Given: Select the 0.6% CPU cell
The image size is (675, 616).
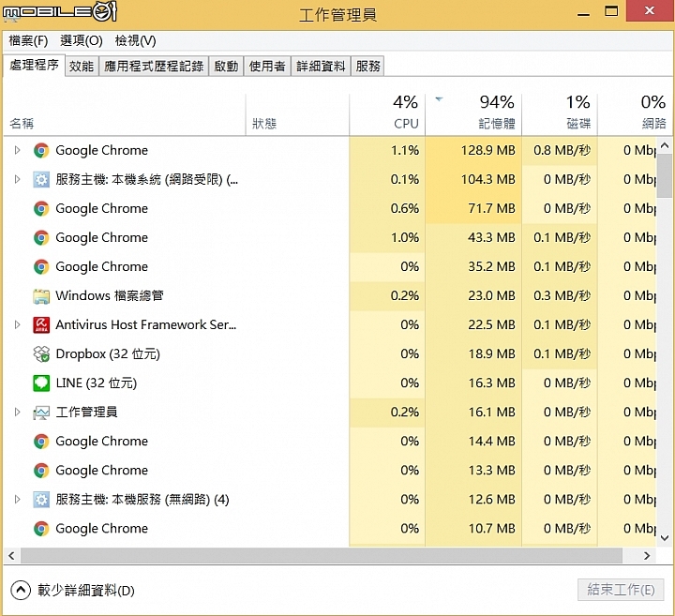Looking at the screenshot, I should coord(387,208).
